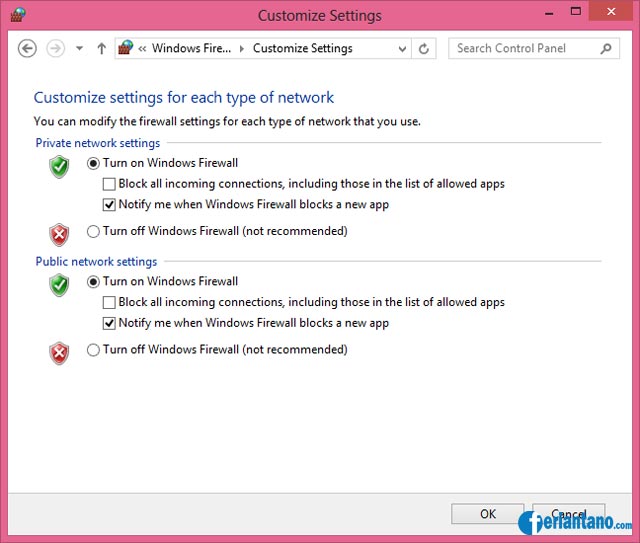Maximize the Customize Settings window
The width and height of the screenshot is (640, 543).
click(x=576, y=12)
